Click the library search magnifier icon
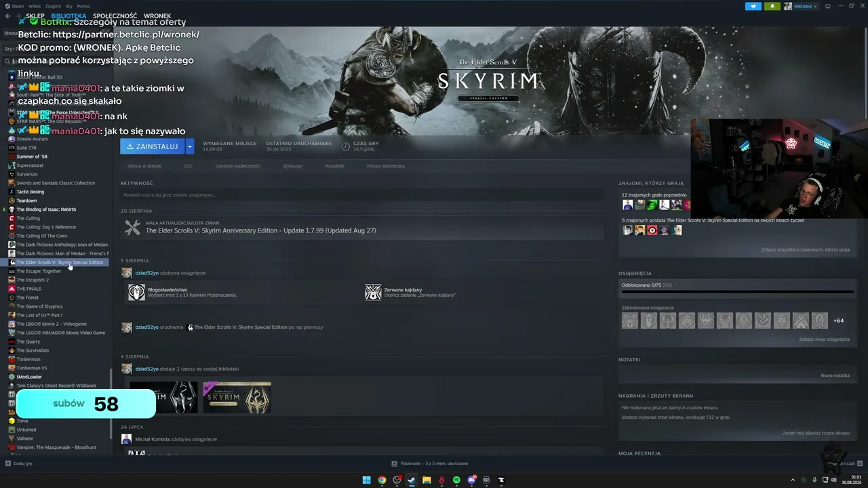The image size is (868, 488). tap(6, 61)
